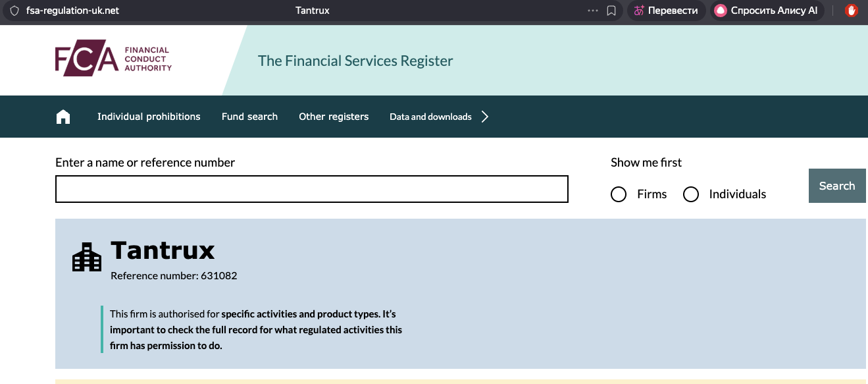868x384 pixels.
Task: Click The Financial Services Register heading
Action: click(x=355, y=61)
